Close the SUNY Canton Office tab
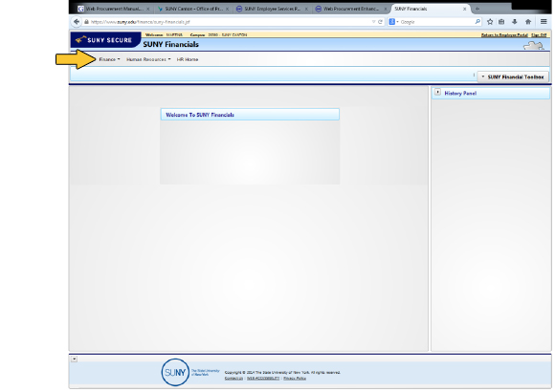Viewport: 555px width, 392px height. (x=227, y=9)
